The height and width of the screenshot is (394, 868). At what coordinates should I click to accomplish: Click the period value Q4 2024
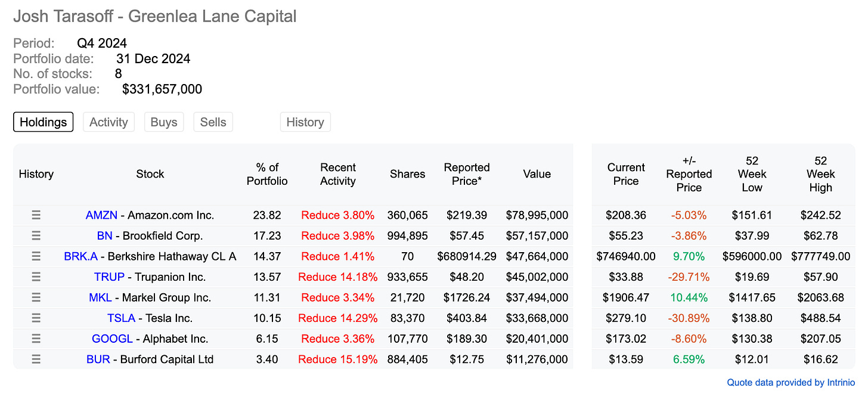102,43
